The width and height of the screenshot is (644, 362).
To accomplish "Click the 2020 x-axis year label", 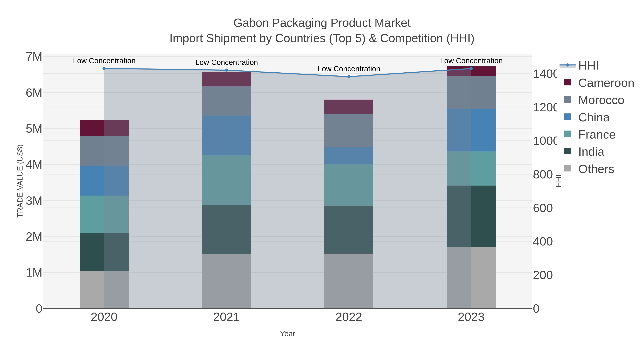I will 104,317.
